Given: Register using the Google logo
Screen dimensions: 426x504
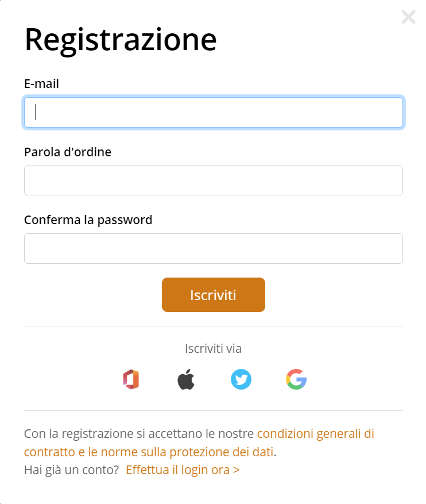Looking at the screenshot, I should click(296, 379).
